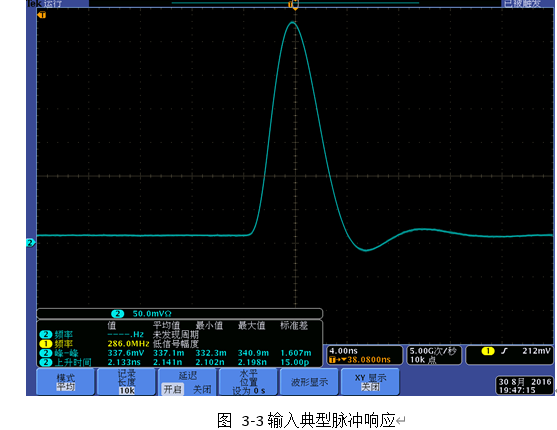Click the 4.00ns timebase readout
557x430 pixels.
[344, 351]
